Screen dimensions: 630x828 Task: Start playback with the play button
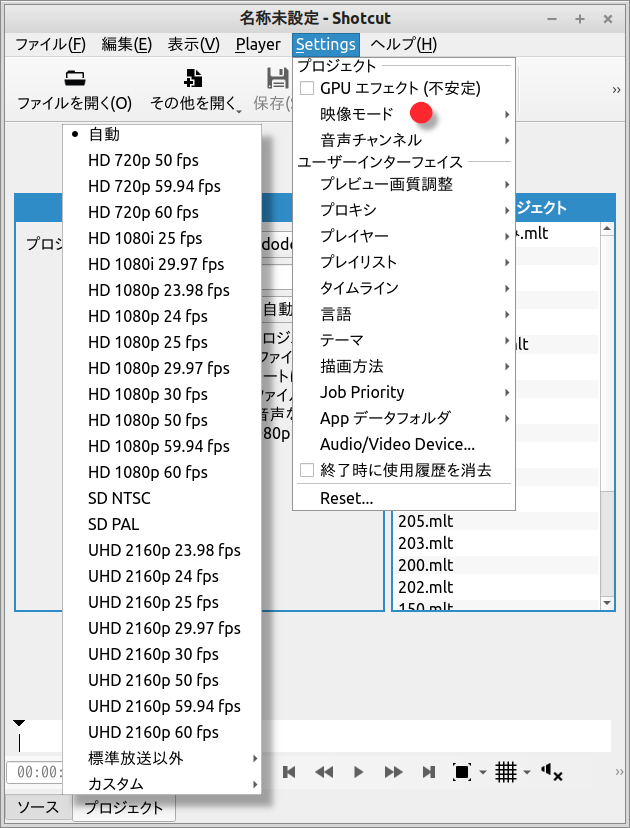[359, 772]
